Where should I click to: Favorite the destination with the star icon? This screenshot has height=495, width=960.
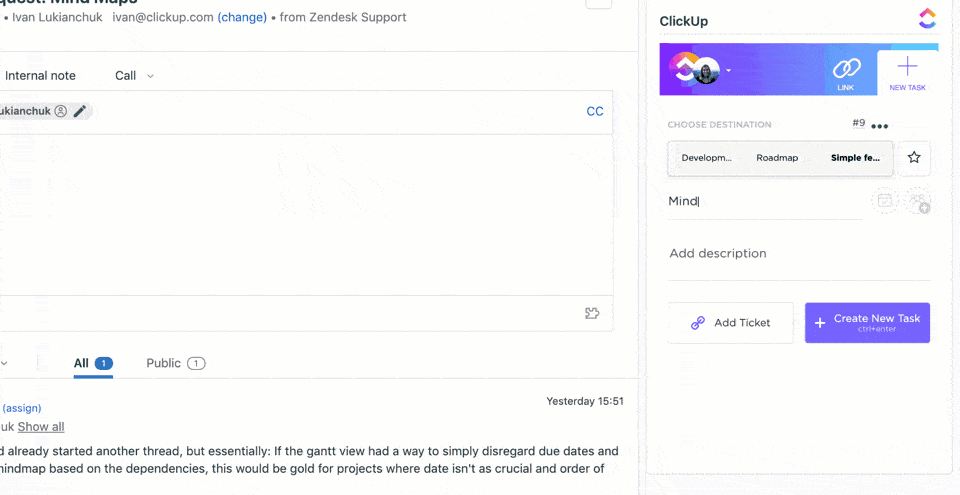(914, 158)
